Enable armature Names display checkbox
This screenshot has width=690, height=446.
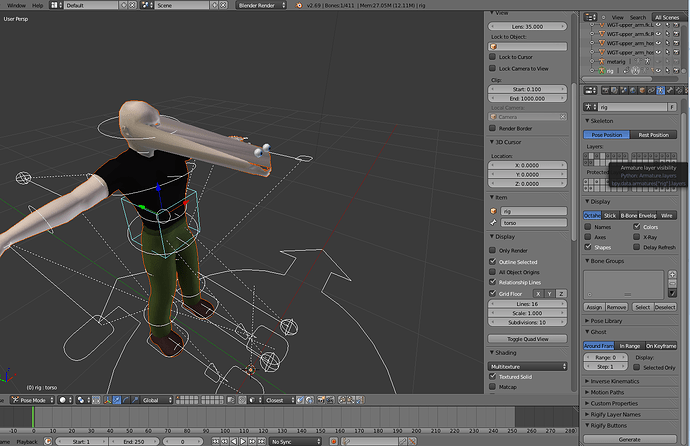tap(587, 227)
